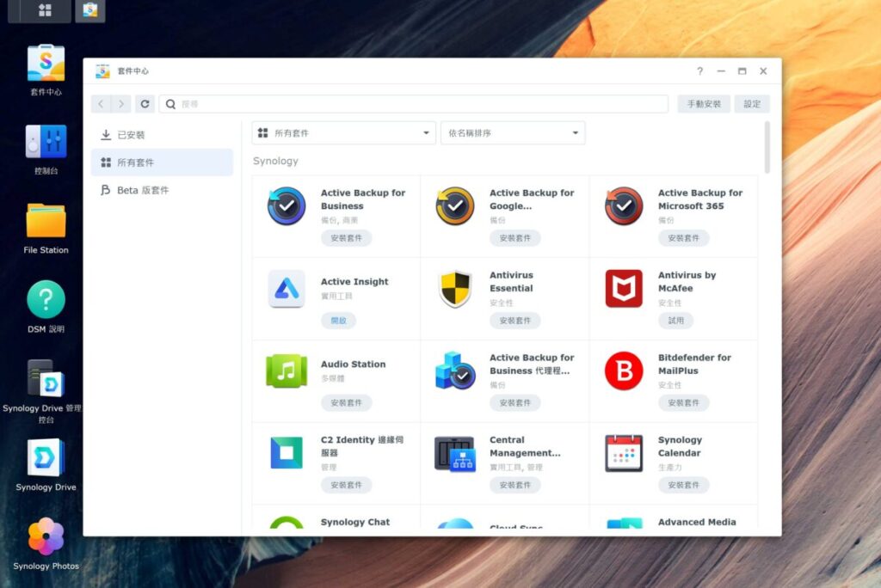Expand the 依名稱排序 sort dropdown

point(513,133)
